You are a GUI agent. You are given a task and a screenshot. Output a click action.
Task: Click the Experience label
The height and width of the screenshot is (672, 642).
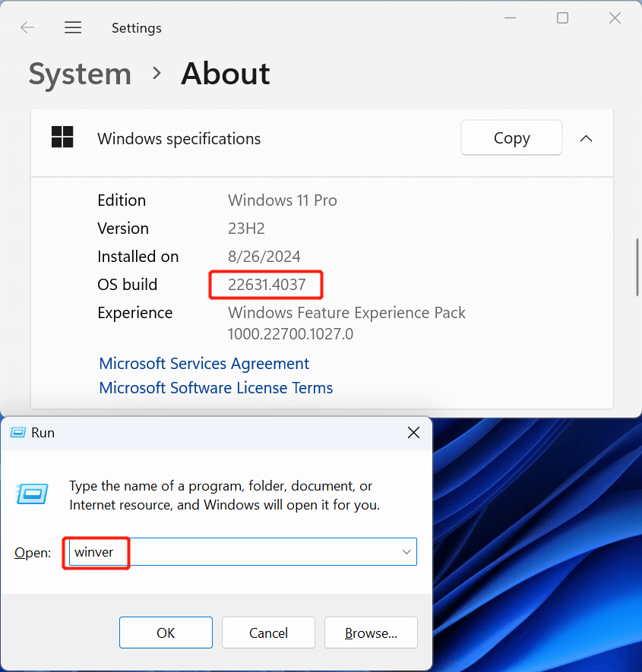coord(134,313)
